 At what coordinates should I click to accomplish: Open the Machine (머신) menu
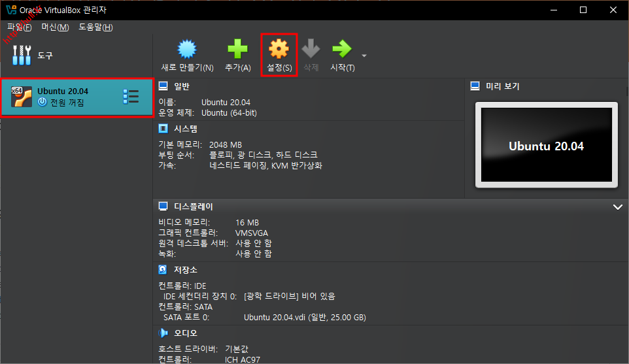(56, 27)
